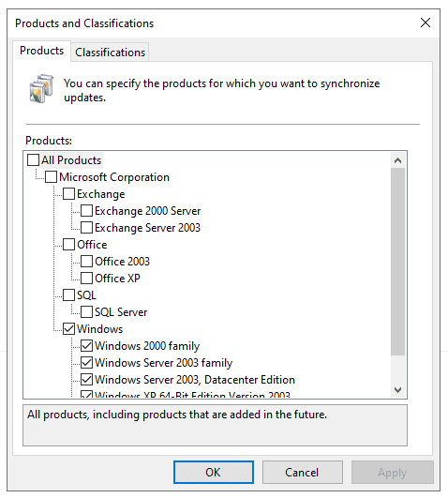This screenshot has height=498, width=448.
Task: Select the Office tree item label
Action: click(92, 245)
